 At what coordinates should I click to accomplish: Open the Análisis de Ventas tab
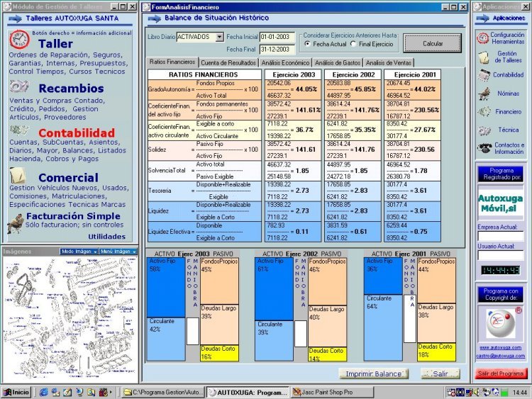(x=389, y=62)
